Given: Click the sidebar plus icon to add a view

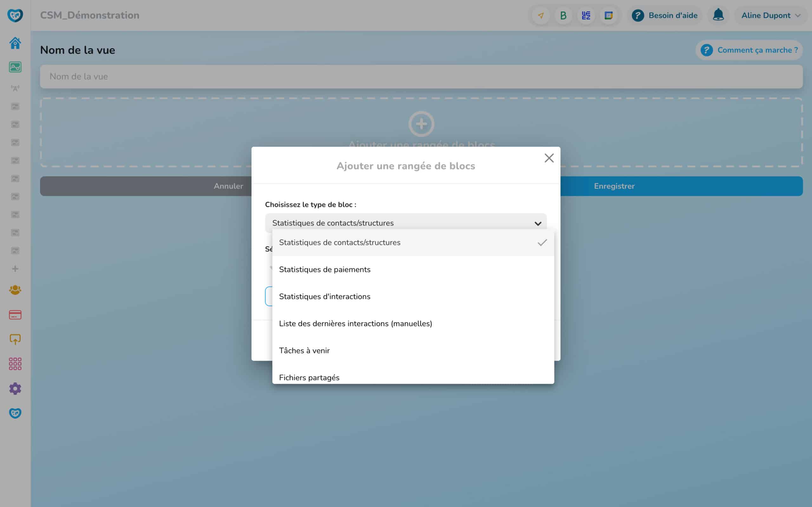Looking at the screenshot, I should pyautogui.click(x=15, y=269).
